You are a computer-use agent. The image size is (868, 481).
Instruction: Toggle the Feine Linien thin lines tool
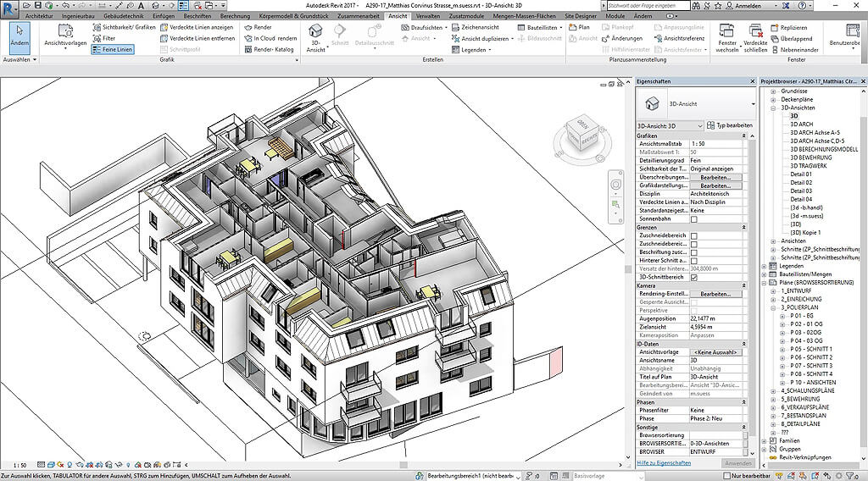pyautogui.click(x=112, y=50)
